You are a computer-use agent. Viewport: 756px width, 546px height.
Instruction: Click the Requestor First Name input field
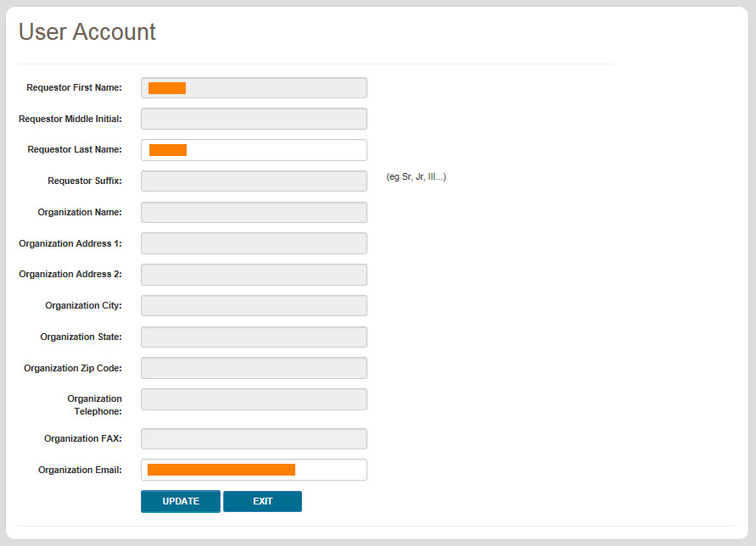(254, 87)
